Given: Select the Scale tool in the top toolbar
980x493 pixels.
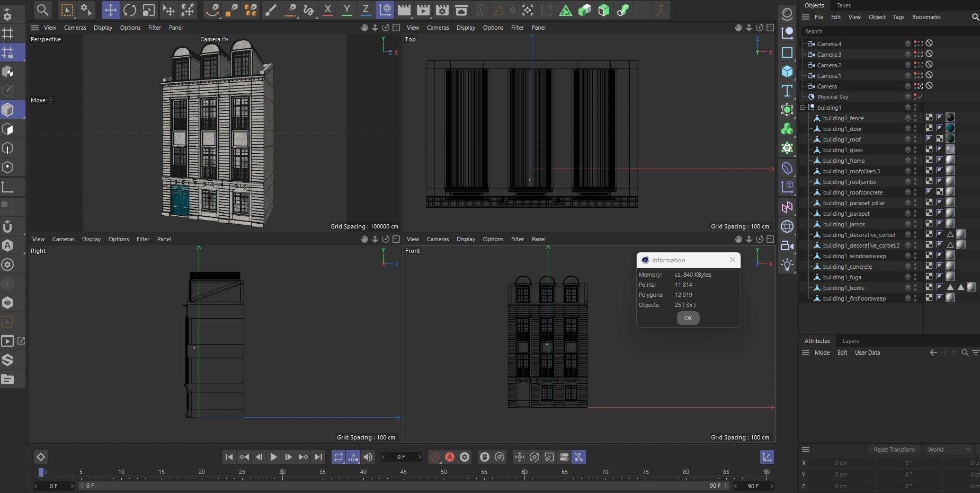Looking at the screenshot, I should coord(149,10).
